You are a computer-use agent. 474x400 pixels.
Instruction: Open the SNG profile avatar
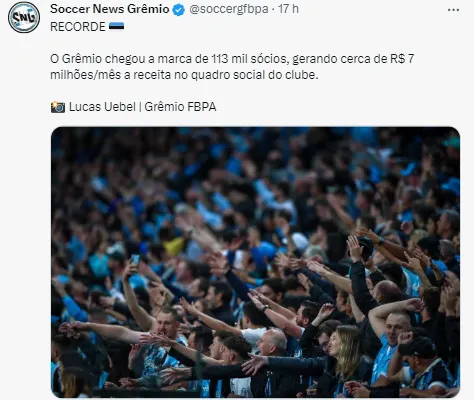[x=24, y=17]
